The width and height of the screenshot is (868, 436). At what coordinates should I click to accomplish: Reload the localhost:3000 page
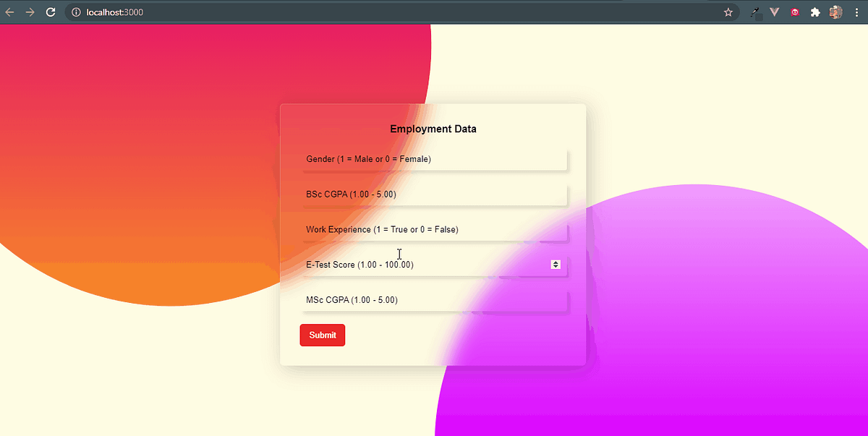coord(50,12)
